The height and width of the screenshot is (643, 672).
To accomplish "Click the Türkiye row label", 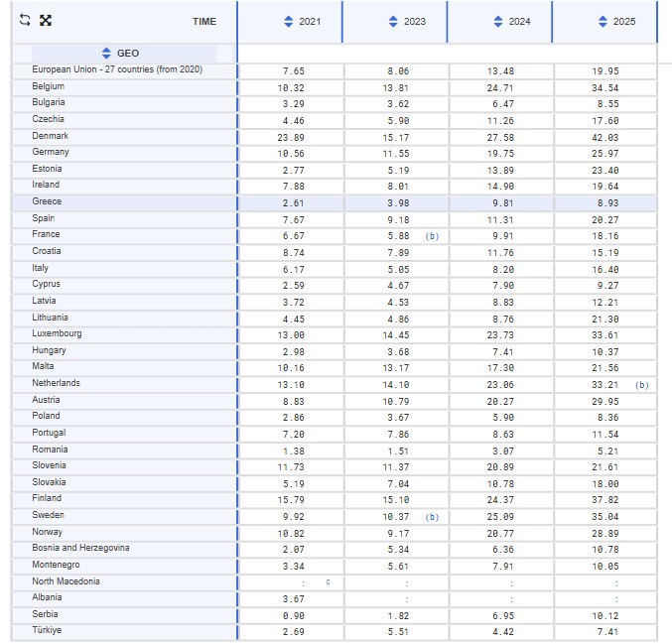I will [47, 630].
